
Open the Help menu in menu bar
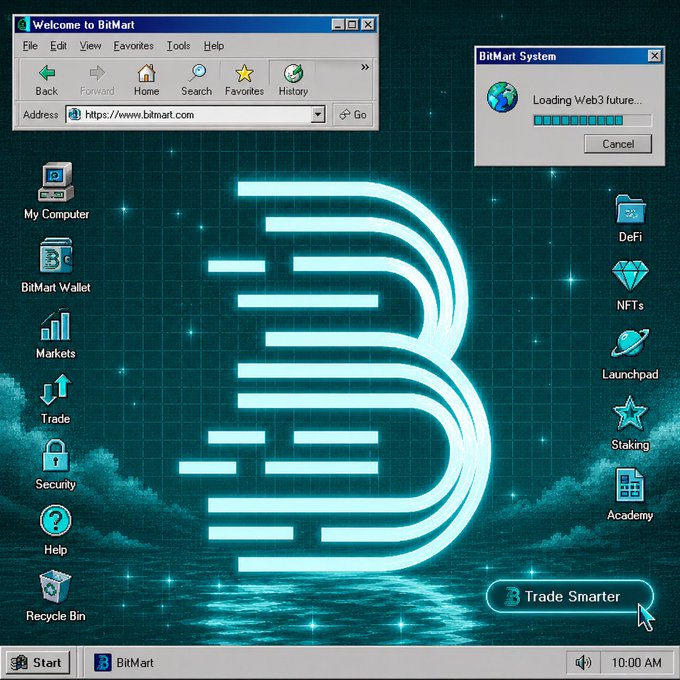pyautogui.click(x=214, y=46)
